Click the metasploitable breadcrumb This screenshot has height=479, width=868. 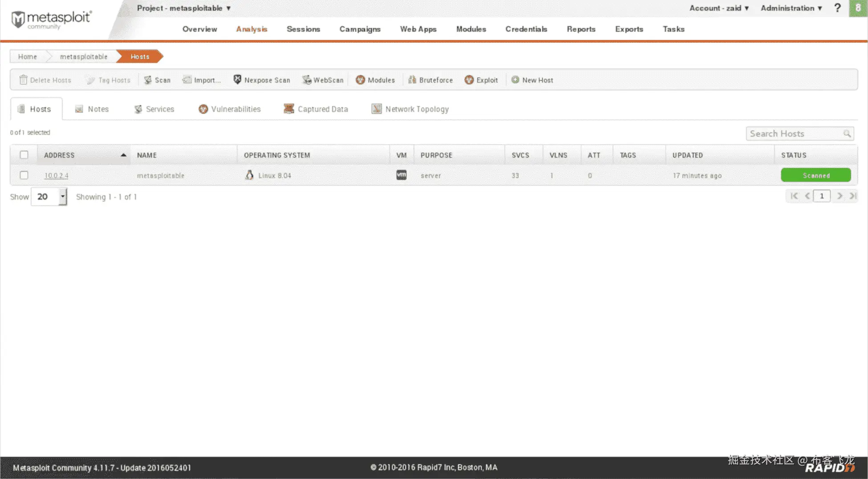[x=84, y=57]
